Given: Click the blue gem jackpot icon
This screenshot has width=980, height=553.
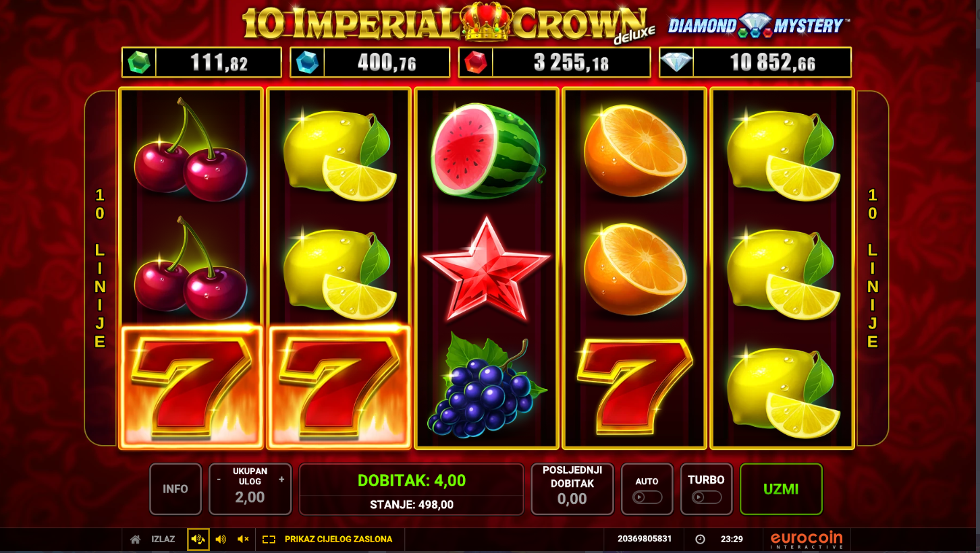Looking at the screenshot, I should pos(308,63).
